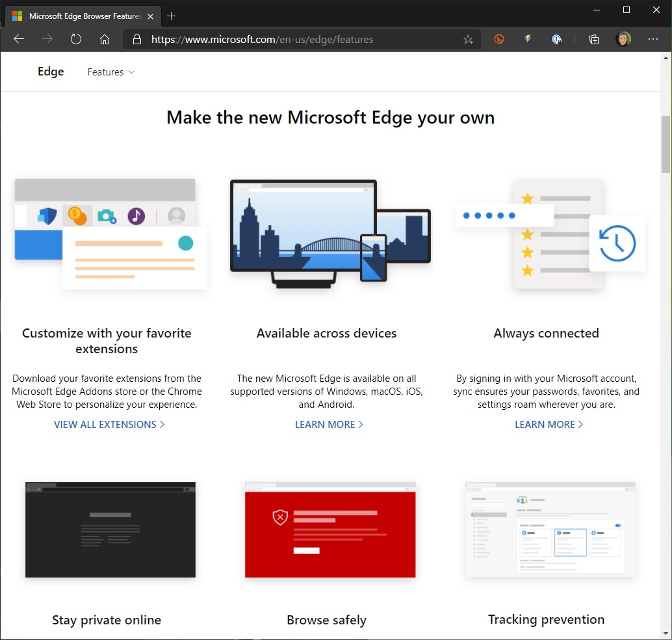Click in the address bar URL field

click(292, 39)
